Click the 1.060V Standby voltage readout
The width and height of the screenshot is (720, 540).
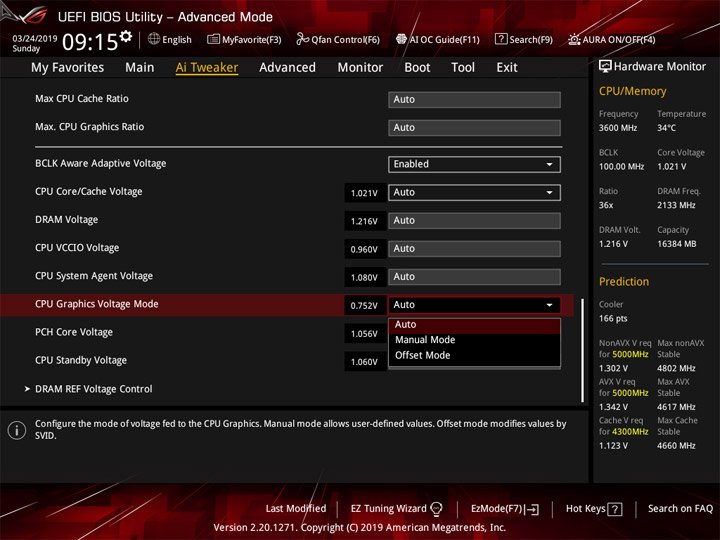[x=365, y=362]
